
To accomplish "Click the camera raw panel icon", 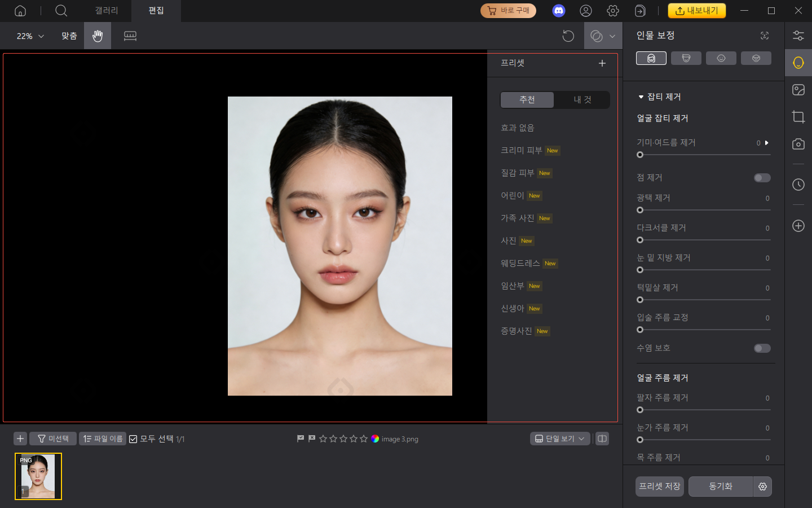I will coord(798,144).
